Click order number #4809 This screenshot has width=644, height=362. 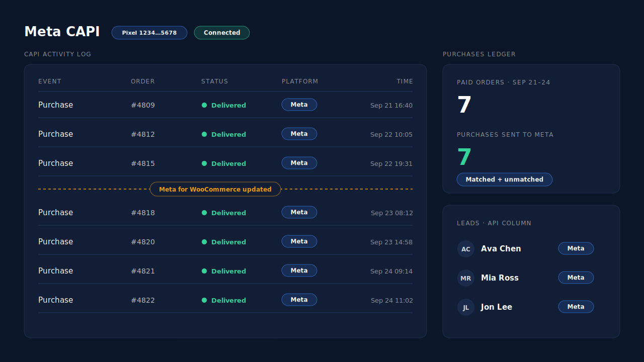click(143, 105)
